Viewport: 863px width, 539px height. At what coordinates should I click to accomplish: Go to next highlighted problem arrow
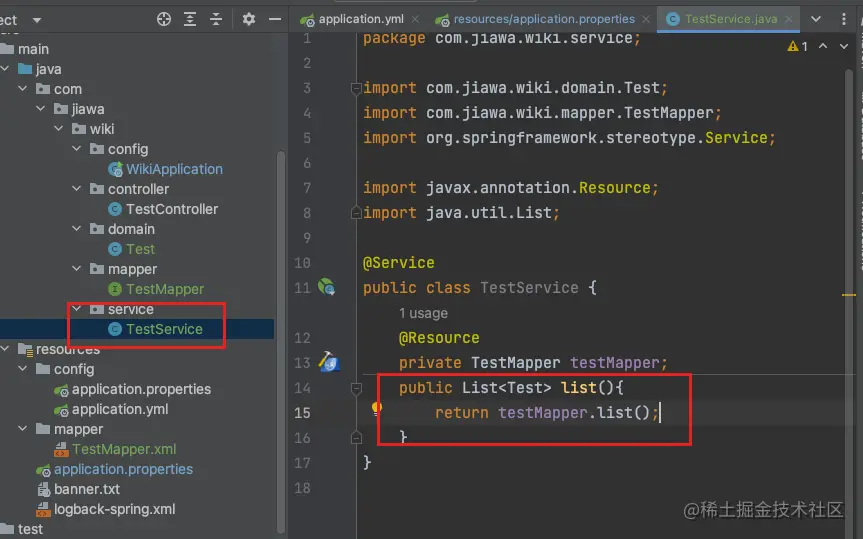(844, 46)
